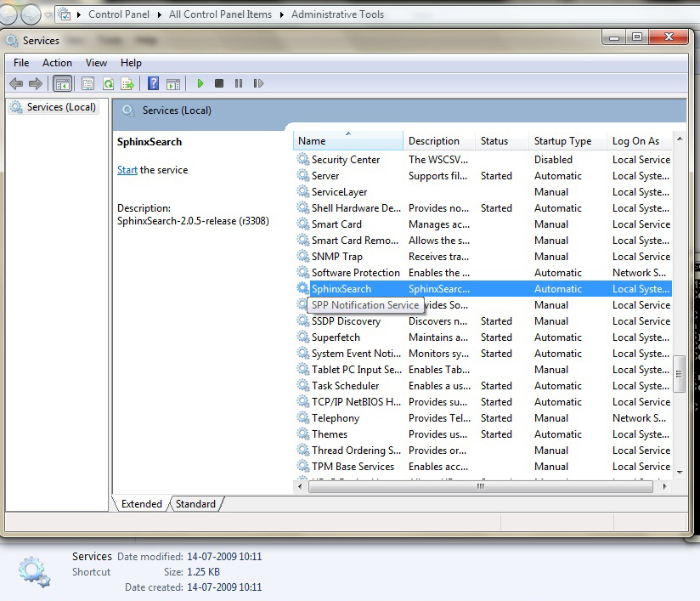The height and width of the screenshot is (601, 700).
Task: Click the gear icon beside Telephony
Action: click(303, 417)
